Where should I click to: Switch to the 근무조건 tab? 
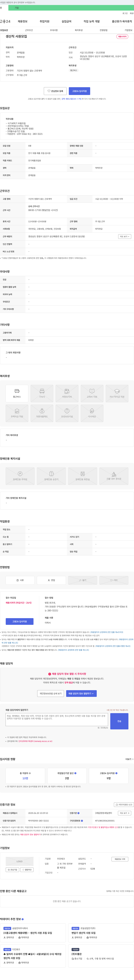pos(29,30)
